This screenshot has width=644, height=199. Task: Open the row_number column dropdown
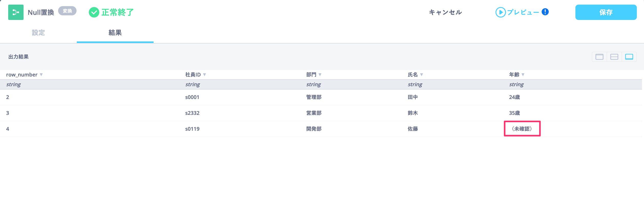tap(41, 75)
